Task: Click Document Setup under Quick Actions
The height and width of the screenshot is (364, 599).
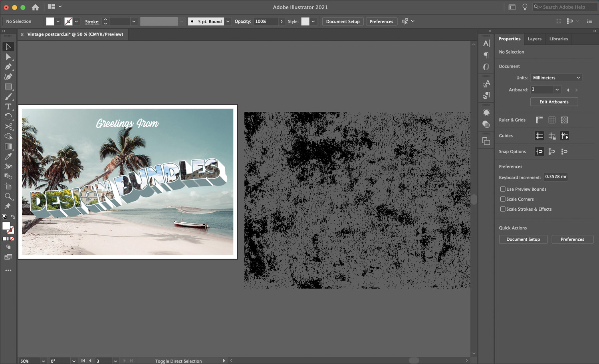Action: (x=523, y=239)
